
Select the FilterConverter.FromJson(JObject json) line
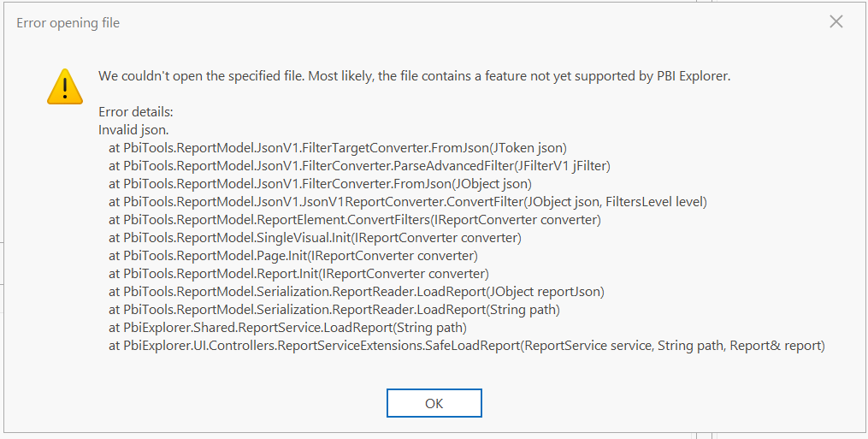pyautogui.click(x=320, y=184)
